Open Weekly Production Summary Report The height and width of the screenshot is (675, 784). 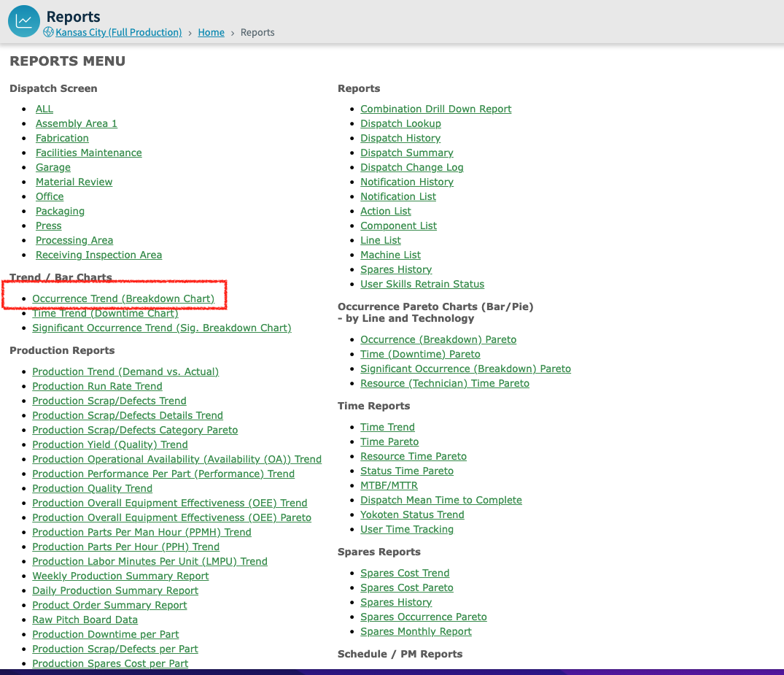120,576
